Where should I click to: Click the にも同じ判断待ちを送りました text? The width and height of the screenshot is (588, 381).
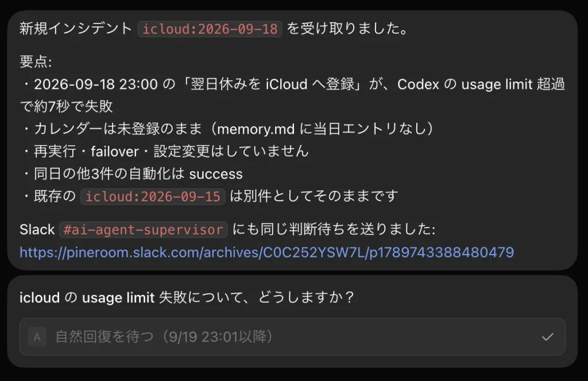tap(334, 230)
